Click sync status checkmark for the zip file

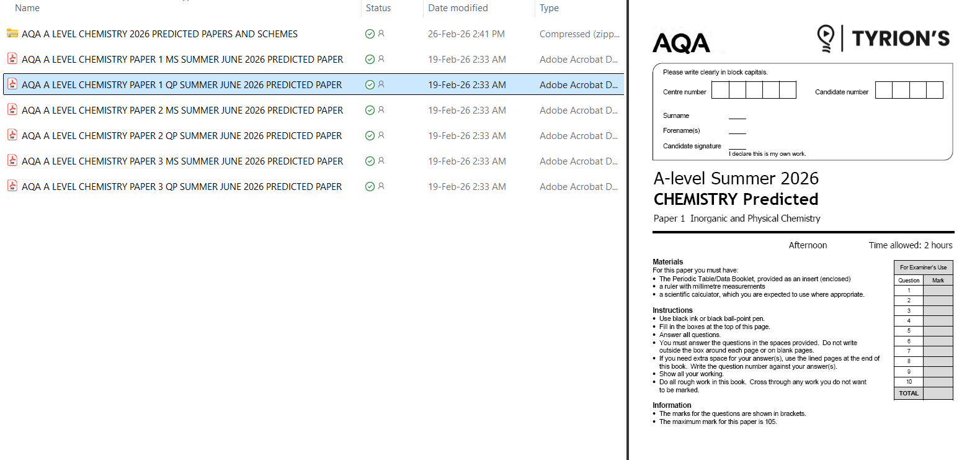(370, 34)
